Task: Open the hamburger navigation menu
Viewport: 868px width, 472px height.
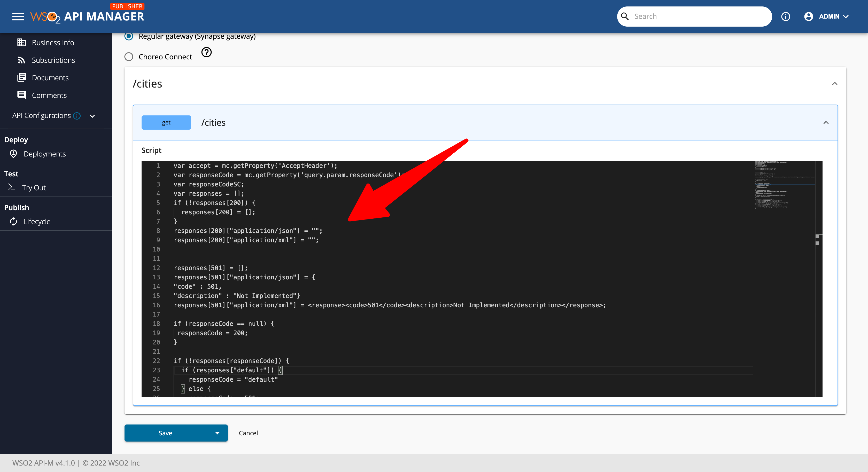Action: pyautogui.click(x=18, y=16)
